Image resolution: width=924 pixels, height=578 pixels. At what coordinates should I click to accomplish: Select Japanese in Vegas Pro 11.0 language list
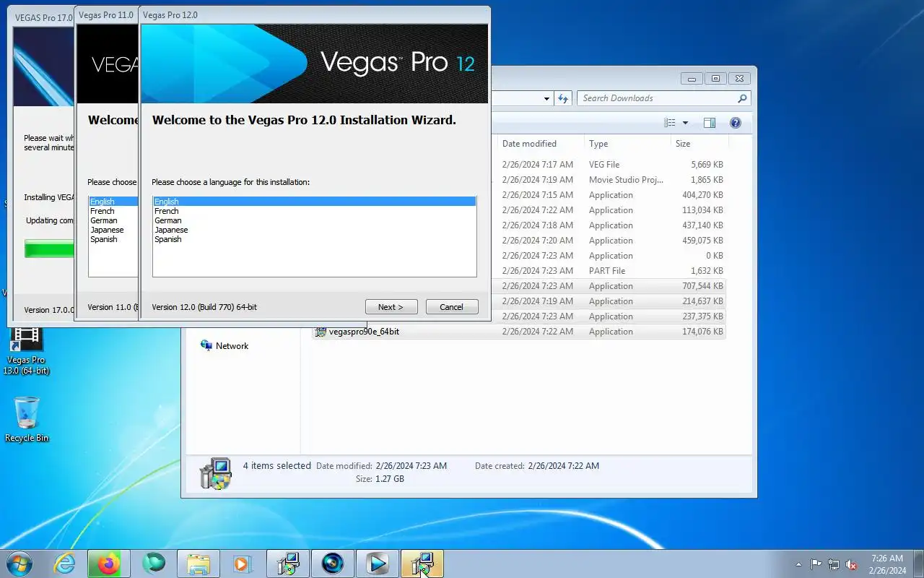click(x=113, y=230)
